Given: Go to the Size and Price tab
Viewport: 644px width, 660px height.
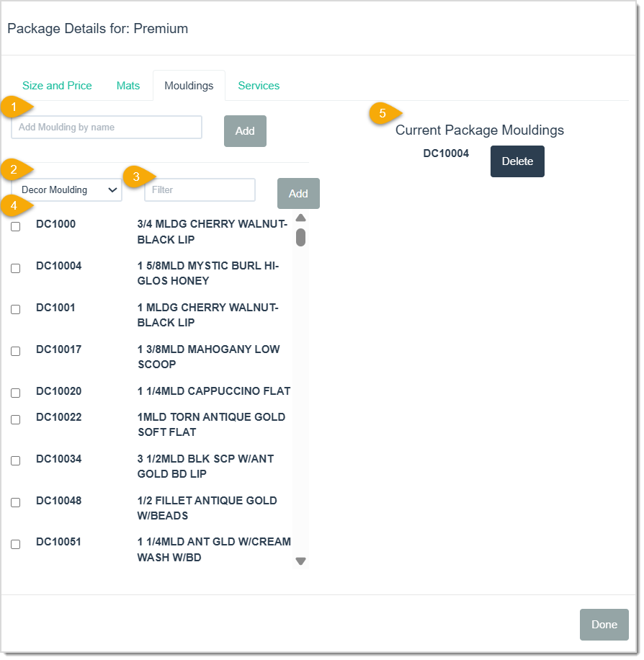Looking at the screenshot, I should point(57,85).
